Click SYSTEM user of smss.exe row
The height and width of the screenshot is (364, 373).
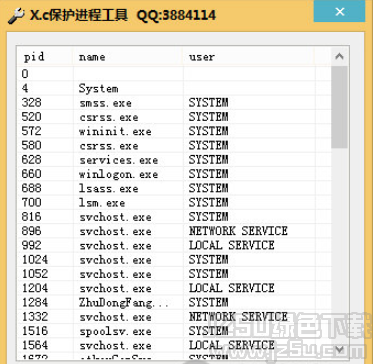208,103
